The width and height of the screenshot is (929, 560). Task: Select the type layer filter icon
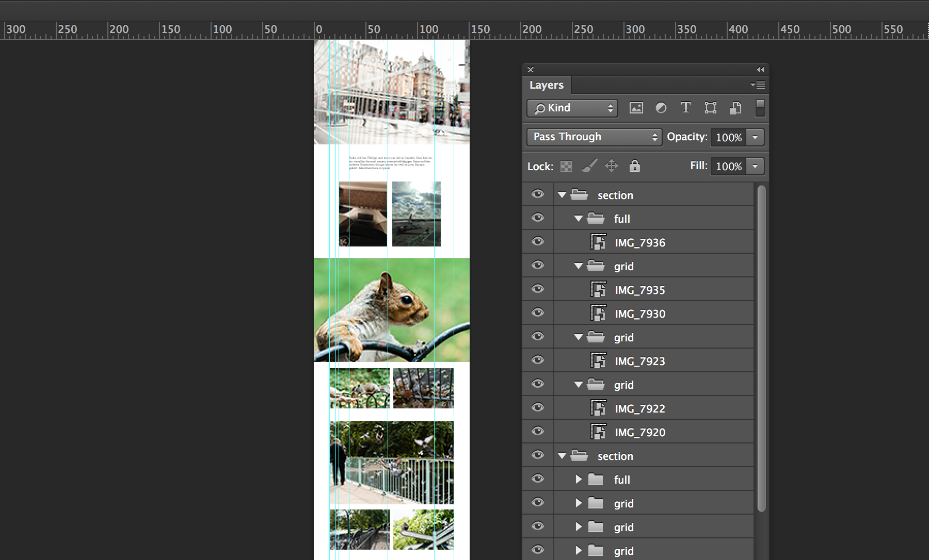[x=686, y=108]
